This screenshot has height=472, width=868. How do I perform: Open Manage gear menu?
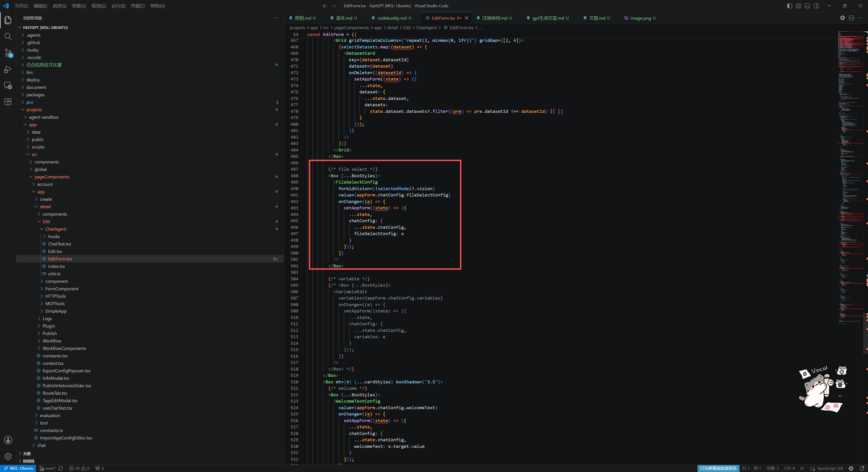point(8,456)
